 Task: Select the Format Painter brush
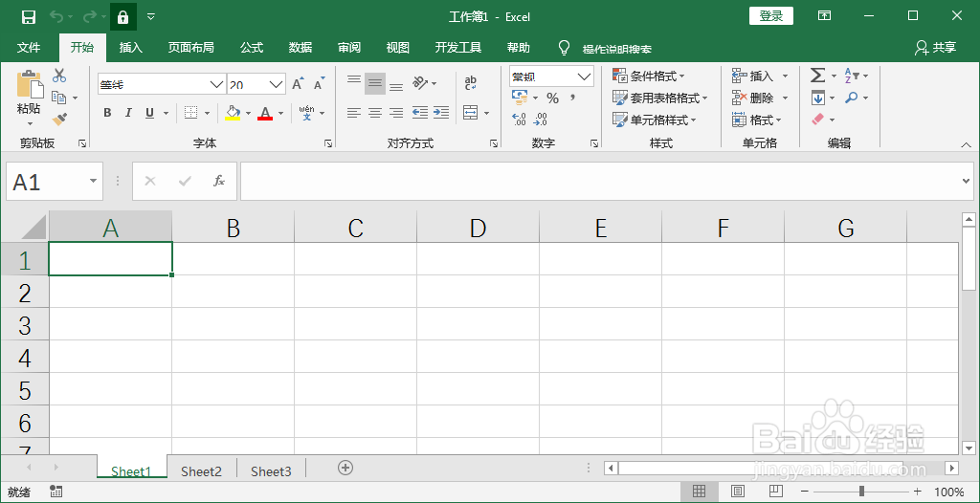point(59,119)
